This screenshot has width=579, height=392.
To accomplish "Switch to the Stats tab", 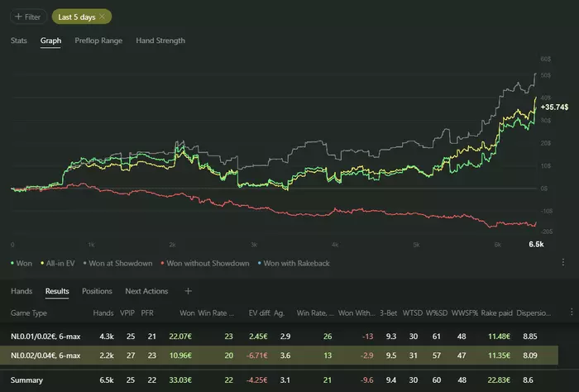I will 19,41.
